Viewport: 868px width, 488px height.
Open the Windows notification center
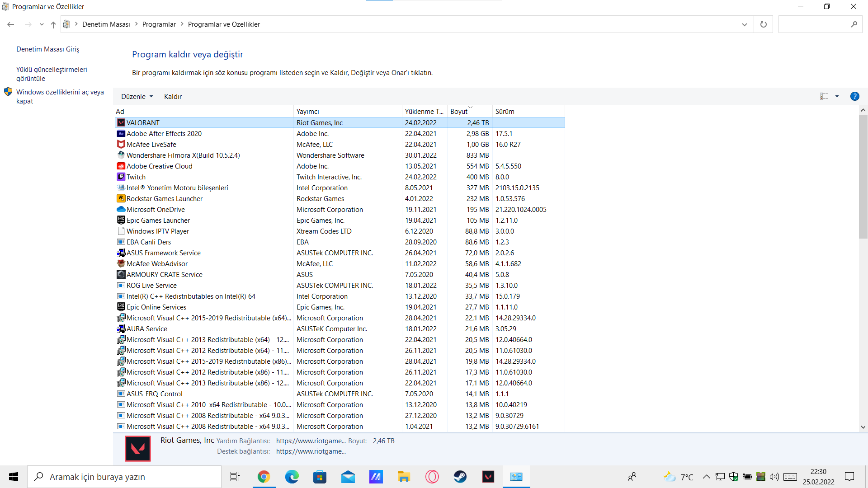coord(849,477)
